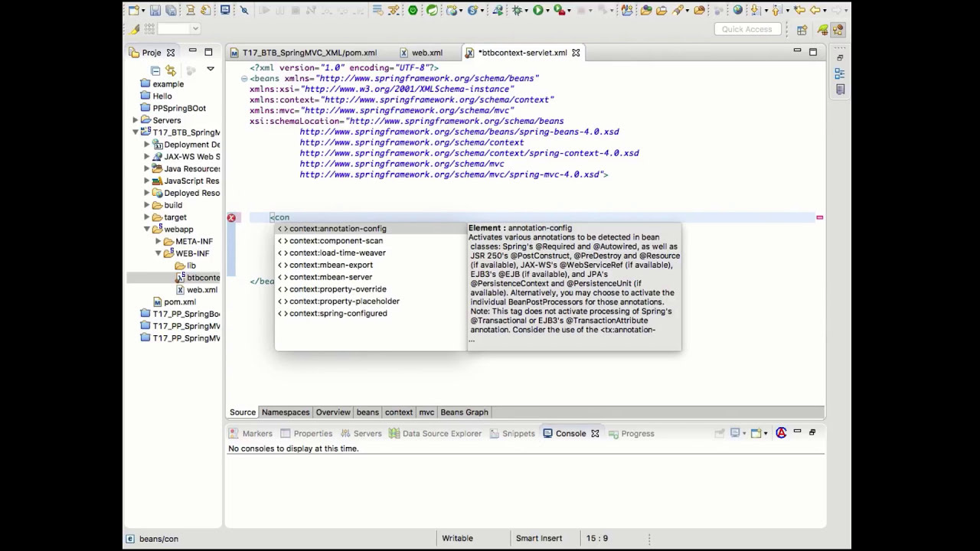The height and width of the screenshot is (551, 980).
Task: Switch to the pom.xml editor tab
Action: 303,53
